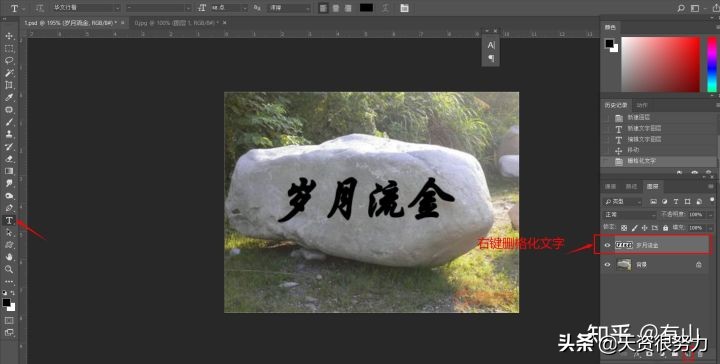Switch to the 动作 tab
Screen dimensions: 720x364
click(641, 105)
